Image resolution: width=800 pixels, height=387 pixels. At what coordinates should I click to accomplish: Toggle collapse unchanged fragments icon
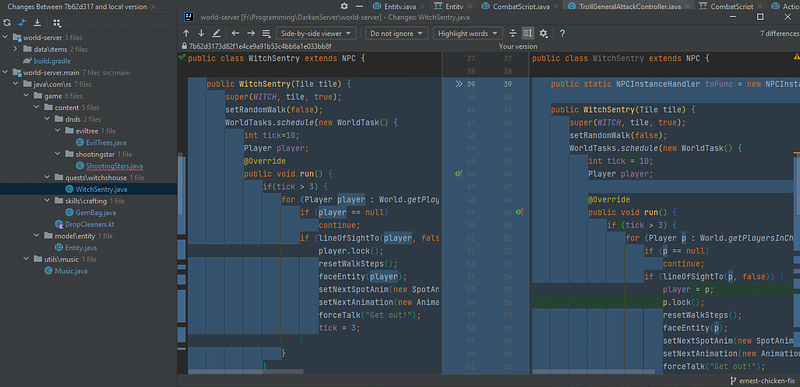(513, 33)
